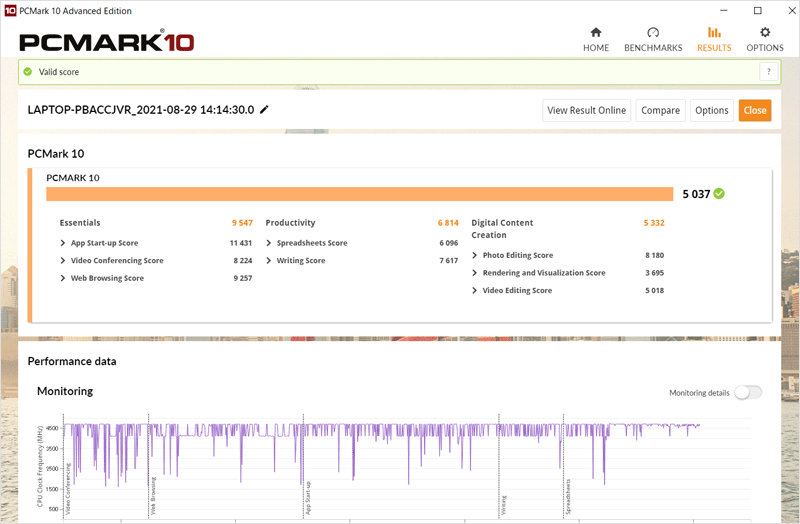Click the green valid score checkmark icon
The image size is (800, 524).
click(x=28, y=72)
